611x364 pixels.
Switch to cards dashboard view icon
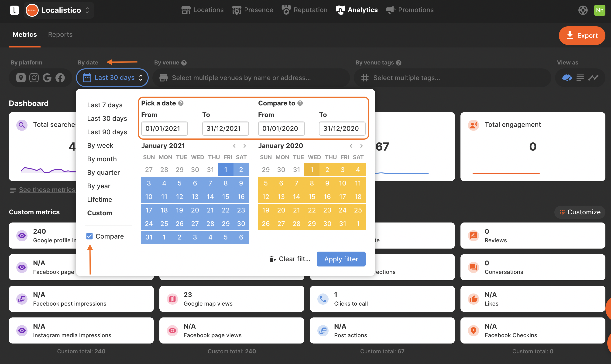567,78
